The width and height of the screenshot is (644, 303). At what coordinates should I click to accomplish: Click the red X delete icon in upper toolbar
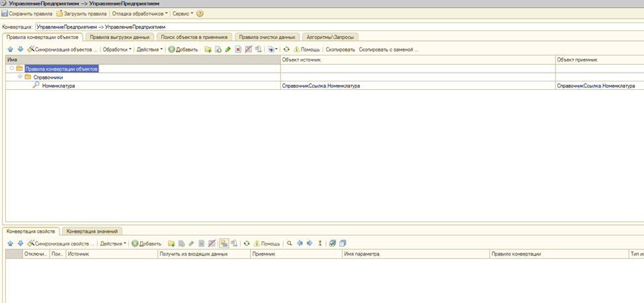238,50
